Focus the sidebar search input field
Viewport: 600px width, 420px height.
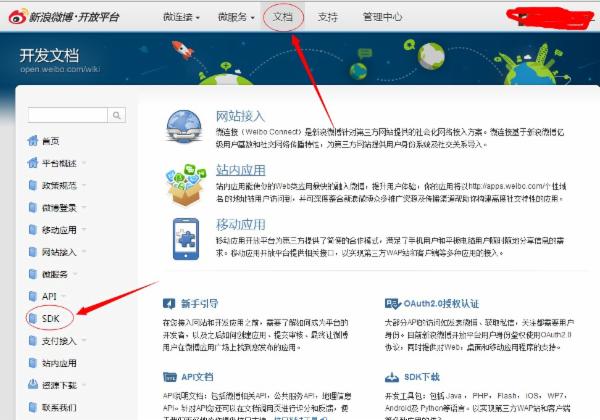pos(68,115)
